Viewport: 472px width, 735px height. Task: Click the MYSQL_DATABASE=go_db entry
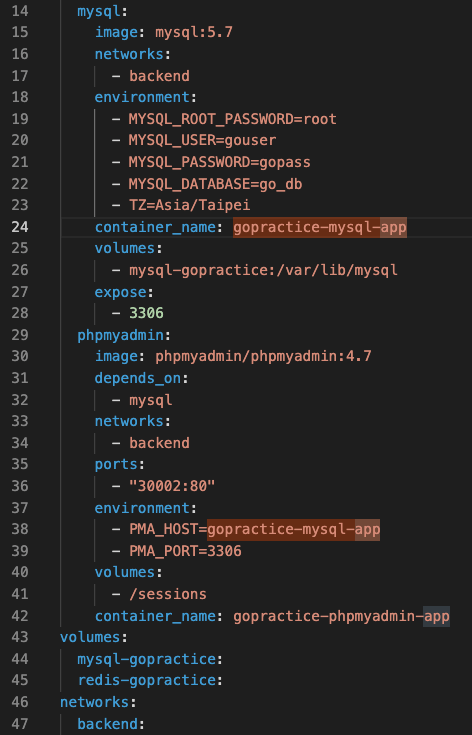(215, 184)
